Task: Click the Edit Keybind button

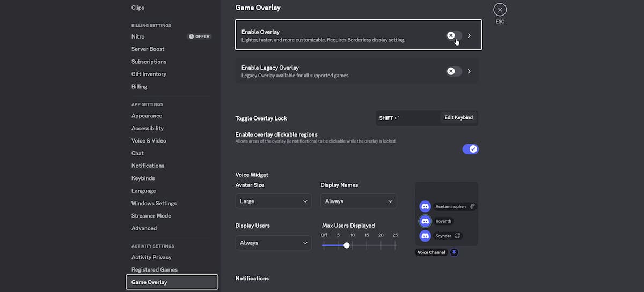Action: [x=458, y=118]
